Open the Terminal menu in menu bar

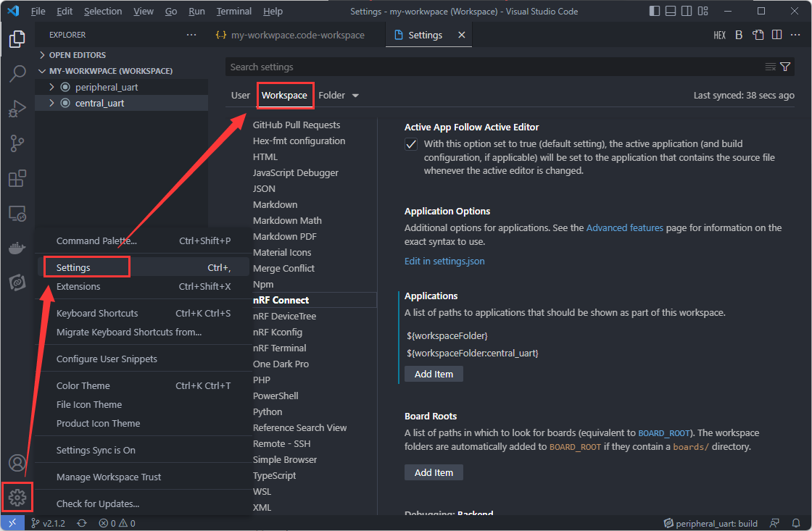click(234, 12)
